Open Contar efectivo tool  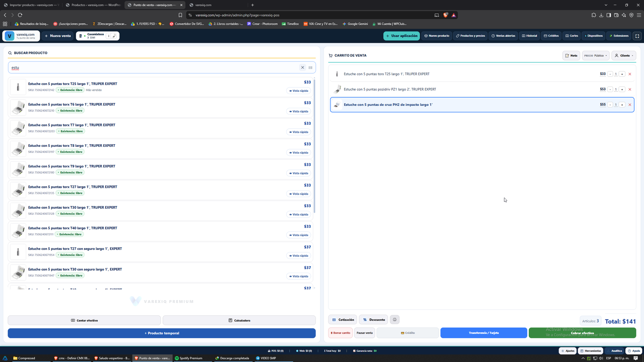click(x=84, y=321)
